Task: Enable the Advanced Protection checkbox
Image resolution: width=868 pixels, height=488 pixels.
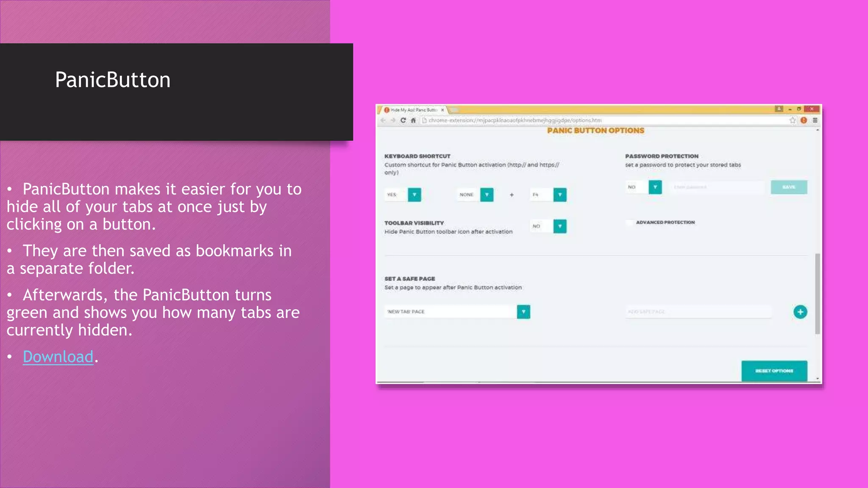Action: (629, 222)
